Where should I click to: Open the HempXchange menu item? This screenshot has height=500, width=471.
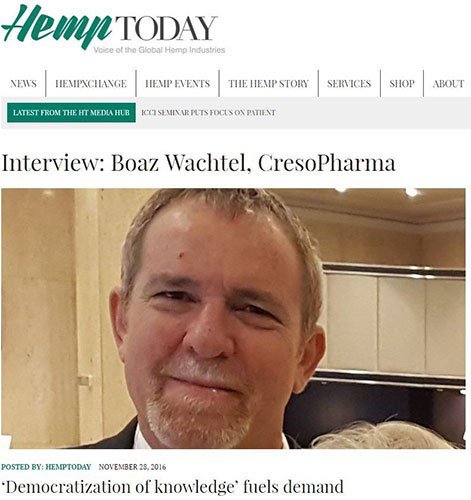coord(91,83)
